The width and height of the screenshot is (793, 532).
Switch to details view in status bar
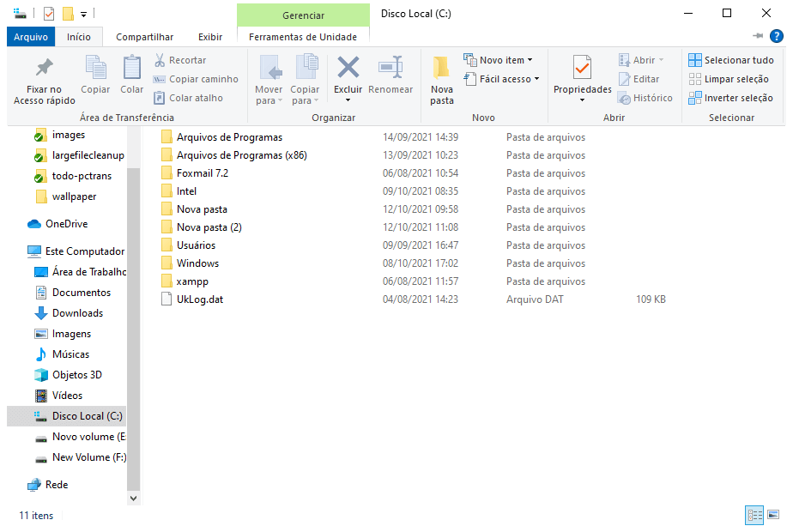coord(754,515)
